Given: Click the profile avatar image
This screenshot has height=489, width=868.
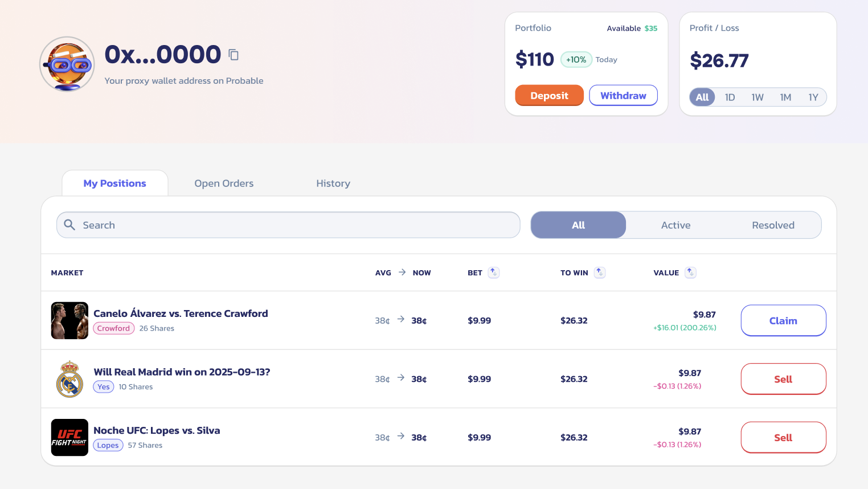Looking at the screenshot, I should click(x=67, y=64).
